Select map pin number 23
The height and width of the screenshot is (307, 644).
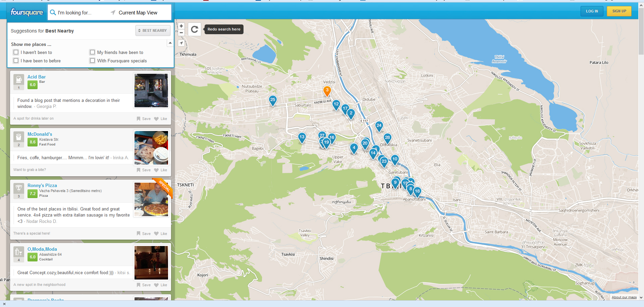click(x=384, y=162)
